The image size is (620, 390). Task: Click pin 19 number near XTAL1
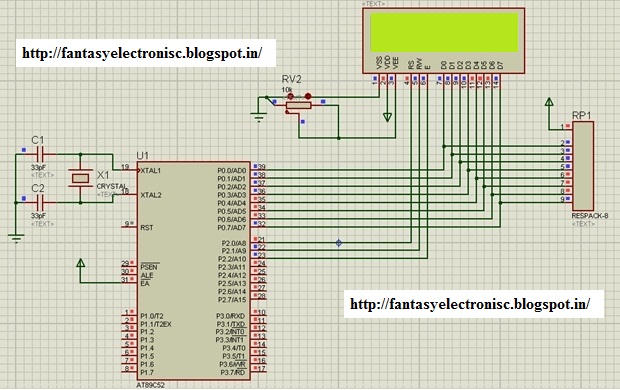coord(125,167)
